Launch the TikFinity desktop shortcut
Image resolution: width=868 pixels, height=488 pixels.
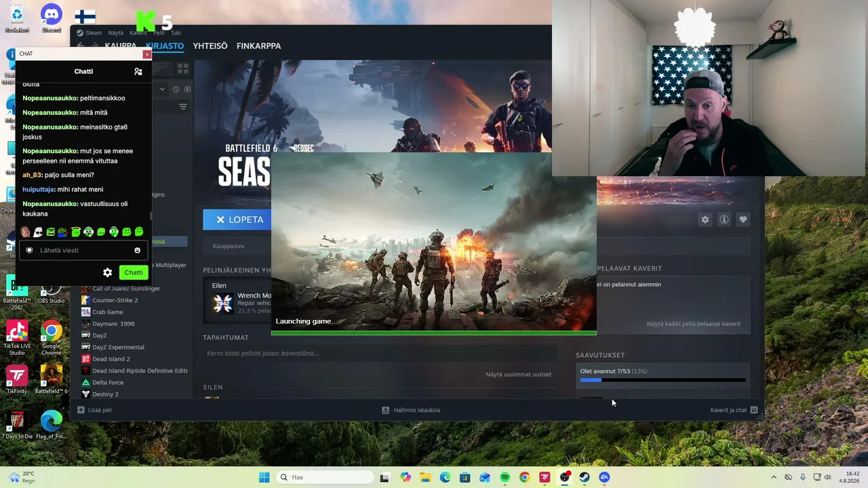coord(17,380)
